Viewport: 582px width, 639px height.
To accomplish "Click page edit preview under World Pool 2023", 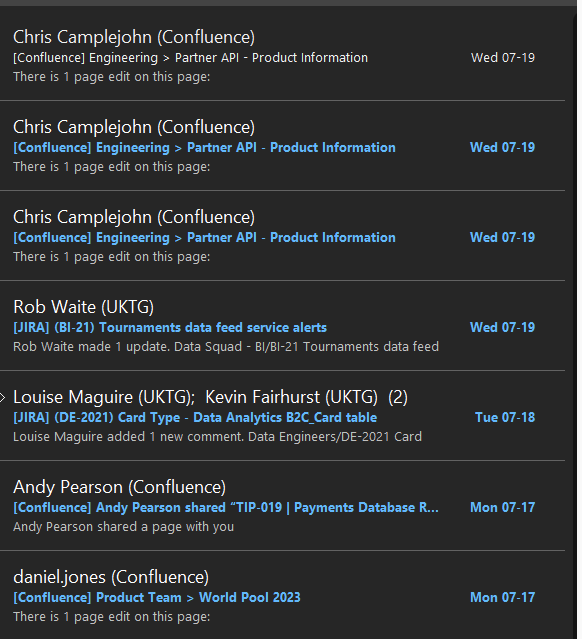I will point(112,617).
